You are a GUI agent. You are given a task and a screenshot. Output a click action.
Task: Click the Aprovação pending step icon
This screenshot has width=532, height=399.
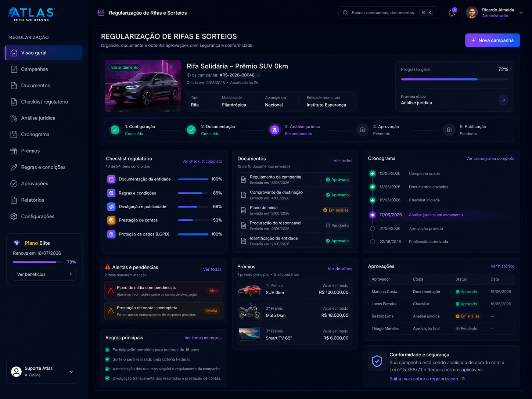[362, 130]
